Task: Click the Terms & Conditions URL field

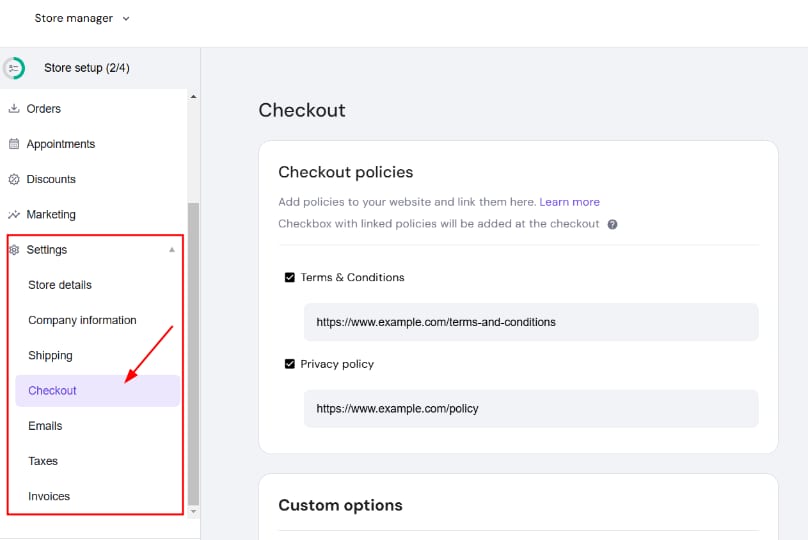Action: (x=531, y=322)
